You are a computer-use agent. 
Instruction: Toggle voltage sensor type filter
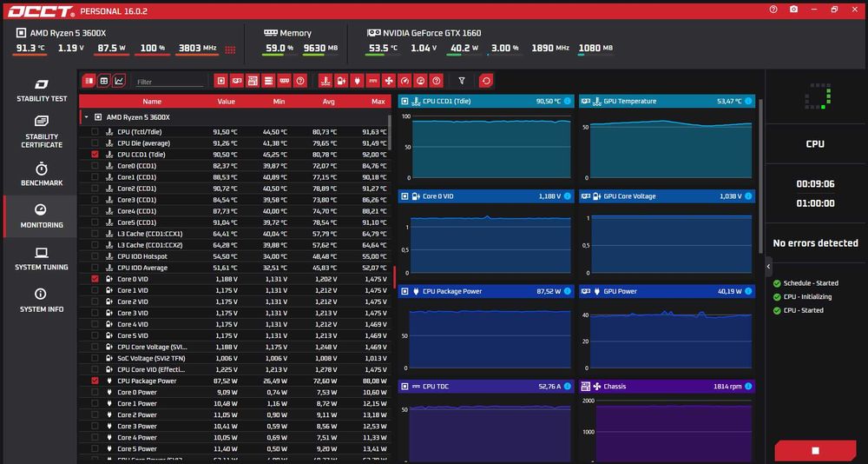341,81
